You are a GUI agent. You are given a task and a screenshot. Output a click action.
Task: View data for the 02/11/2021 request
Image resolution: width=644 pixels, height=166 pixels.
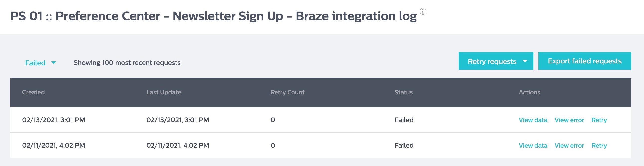point(533,146)
